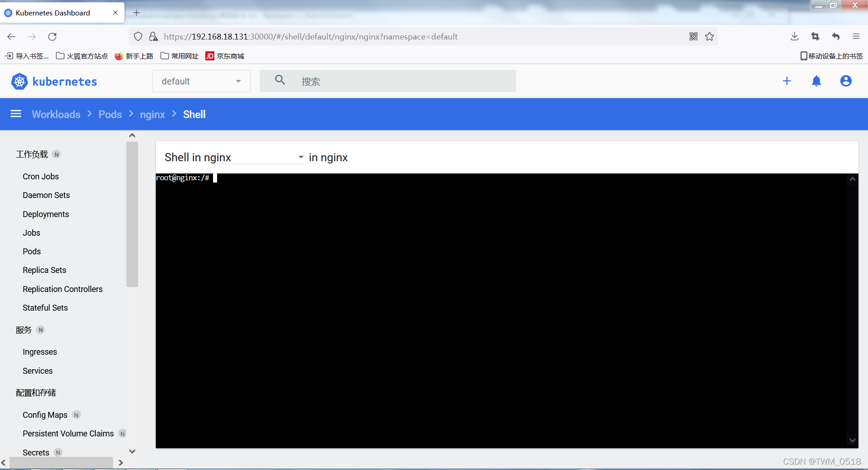868x470 pixels.
Task: Open the user account profile icon
Action: 845,81
